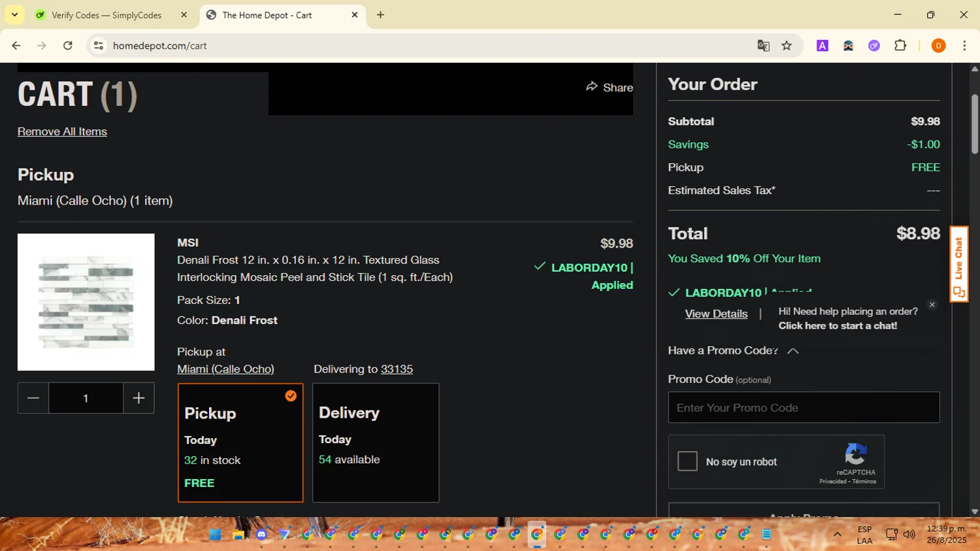The width and height of the screenshot is (980, 551).
Task: Open the Denali Frost tile product thumbnail
Action: tap(86, 302)
